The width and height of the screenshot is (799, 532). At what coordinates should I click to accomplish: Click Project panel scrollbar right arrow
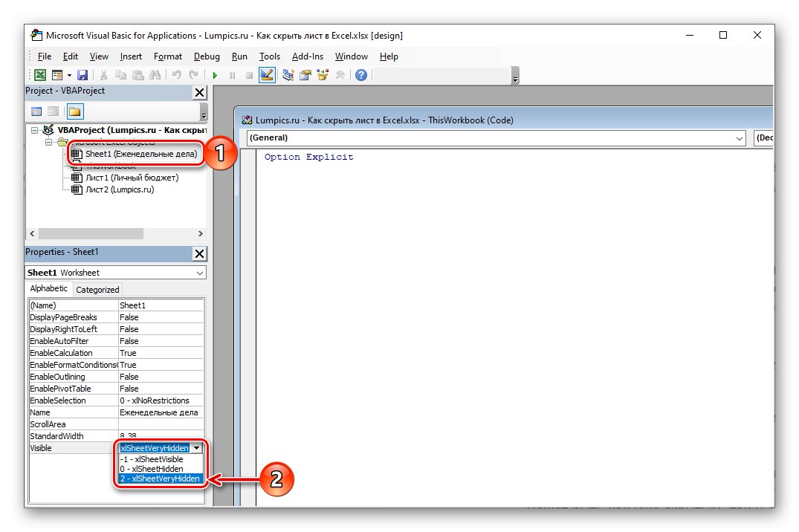[200, 234]
